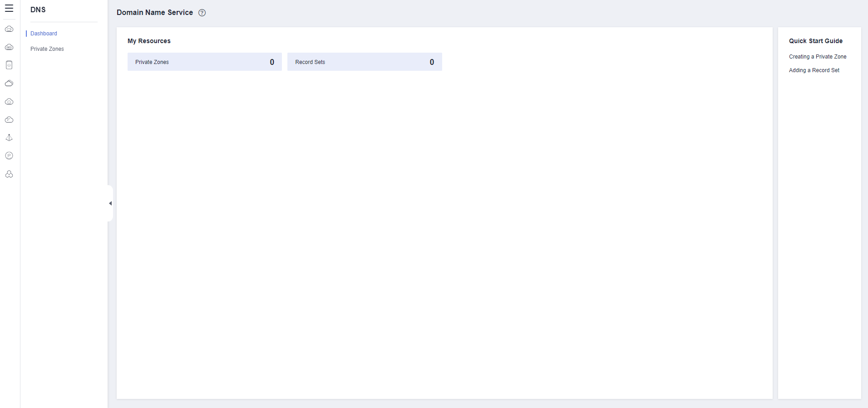
Task: Click the cloud icon with a horizontal bar
Action: point(9,47)
